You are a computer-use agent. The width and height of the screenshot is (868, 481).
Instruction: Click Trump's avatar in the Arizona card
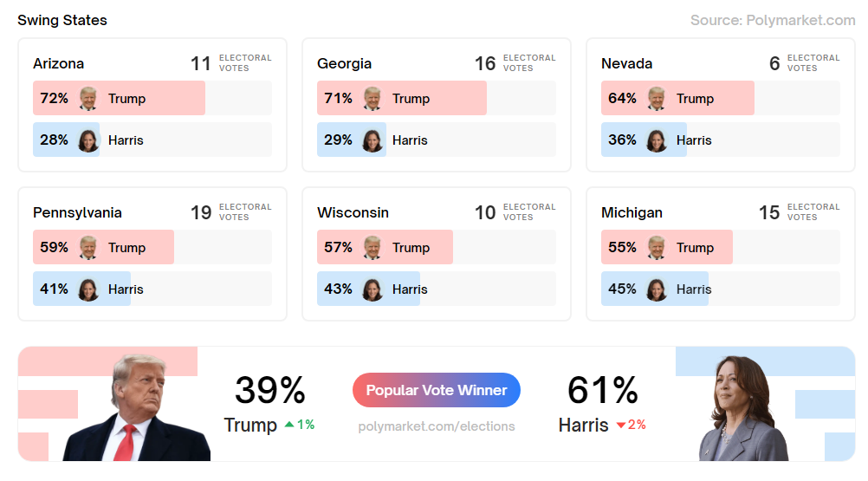[x=88, y=99]
